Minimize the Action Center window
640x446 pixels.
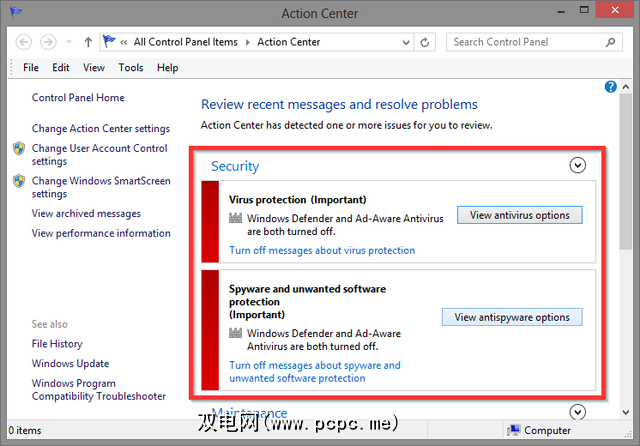click(561, 11)
